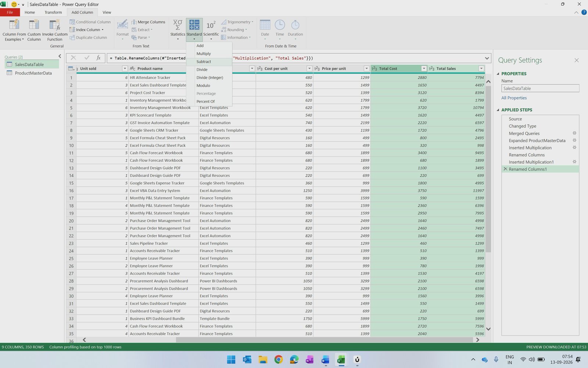This screenshot has height=368, width=588.
Task: Click the Duration icon
Action: coord(295,25)
